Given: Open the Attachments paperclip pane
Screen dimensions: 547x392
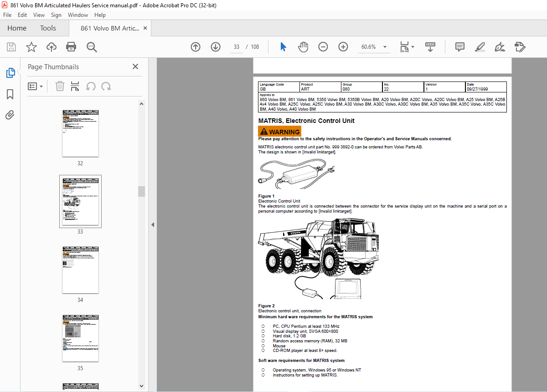Looking at the screenshot, I should (10, 115).
